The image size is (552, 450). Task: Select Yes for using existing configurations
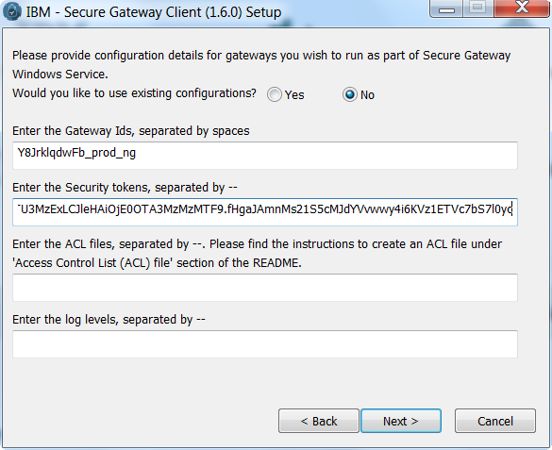[274, 95]
